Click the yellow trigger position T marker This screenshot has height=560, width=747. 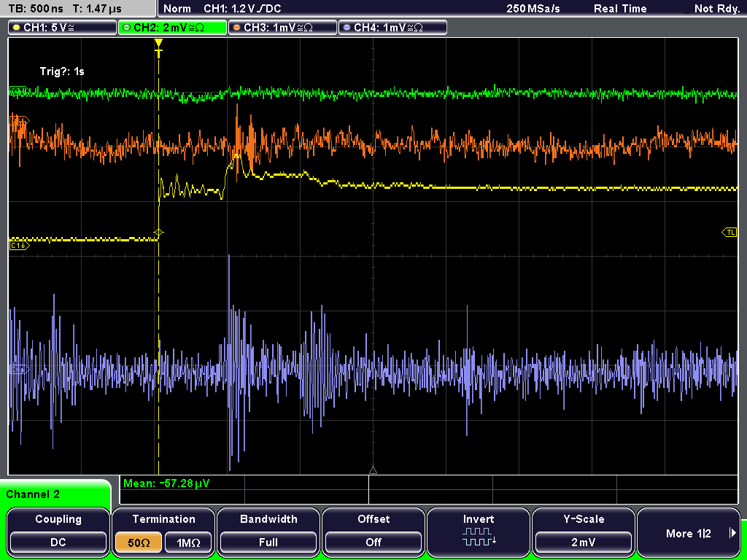coord(158,47)
